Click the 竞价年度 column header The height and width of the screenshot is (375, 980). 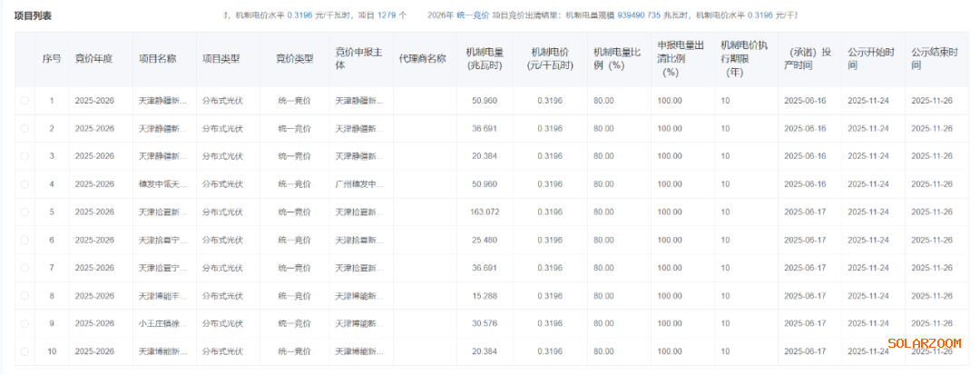click(93, 58)
